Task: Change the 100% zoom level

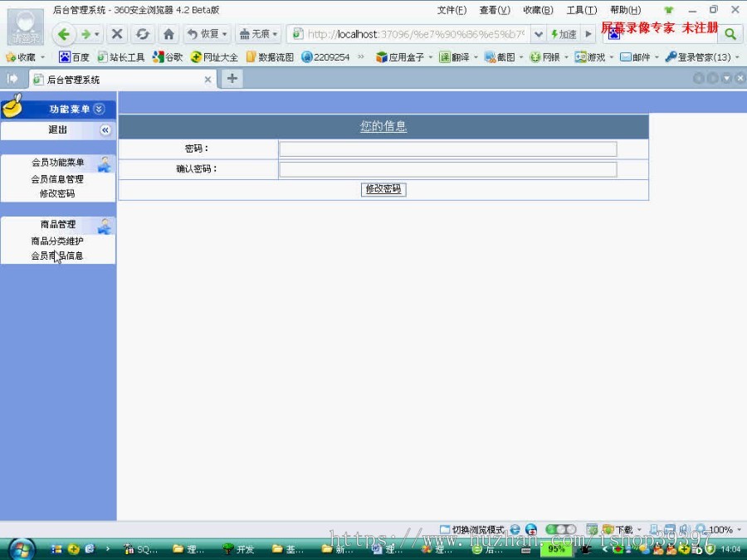Action: pyautogui.click(x=720, y=529)
